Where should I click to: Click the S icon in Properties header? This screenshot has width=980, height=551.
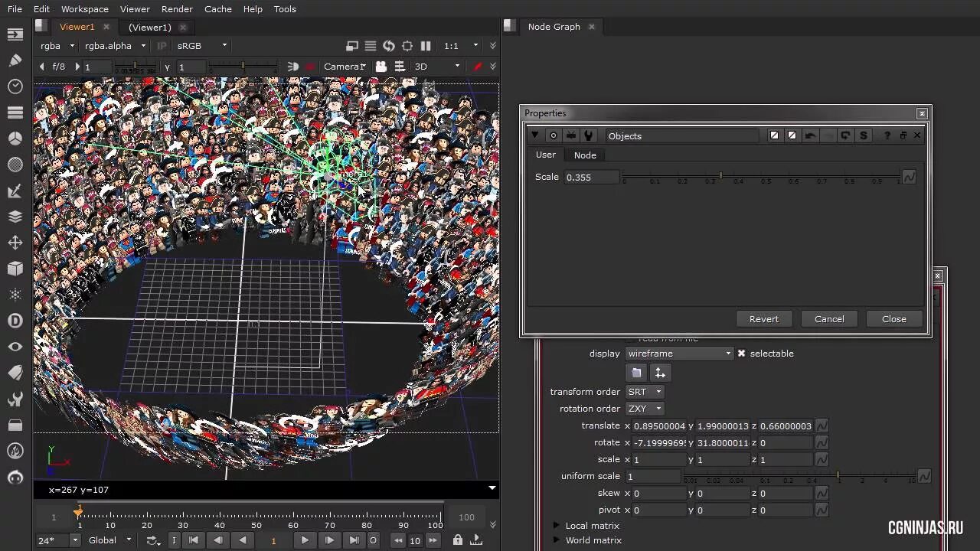point(864,135)
